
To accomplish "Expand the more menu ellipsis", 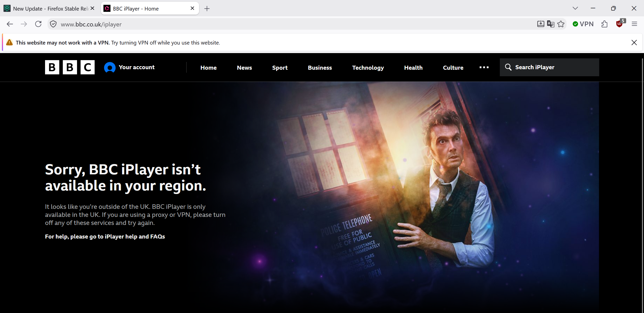I will [484, 67].
